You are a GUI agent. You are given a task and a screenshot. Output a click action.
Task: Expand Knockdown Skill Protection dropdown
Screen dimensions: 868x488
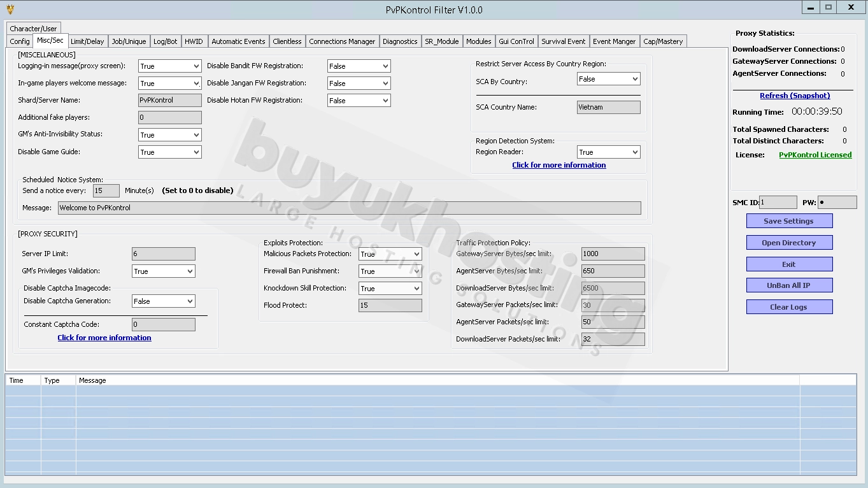pos(390,289)
